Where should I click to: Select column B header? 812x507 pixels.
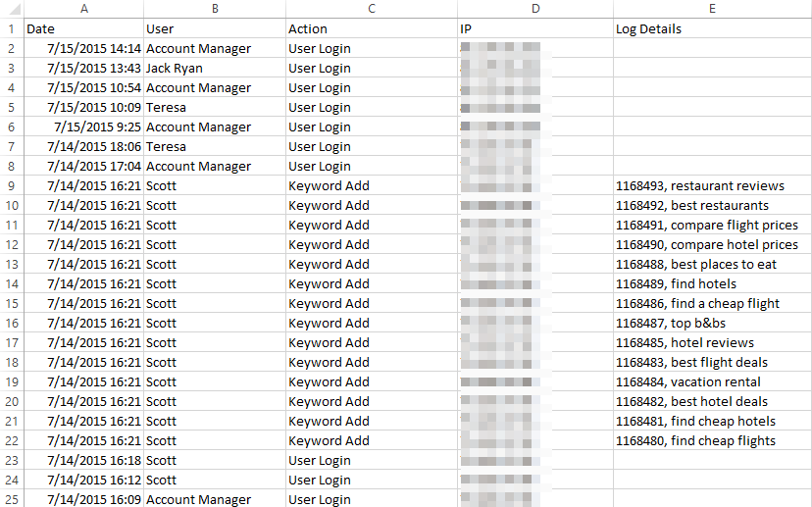[214, 9]
